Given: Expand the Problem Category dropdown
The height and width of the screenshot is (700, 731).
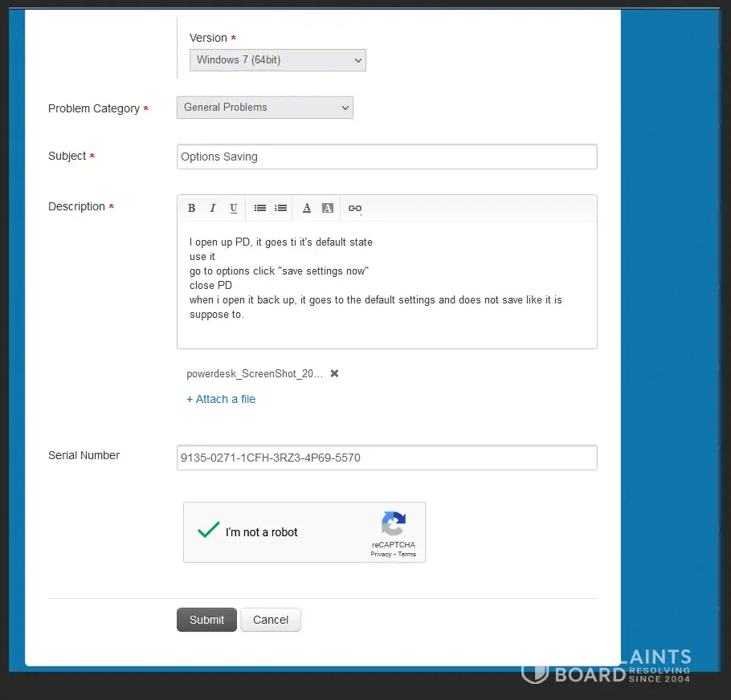Looking at the screenshot, I should click(x=264, y=108).
